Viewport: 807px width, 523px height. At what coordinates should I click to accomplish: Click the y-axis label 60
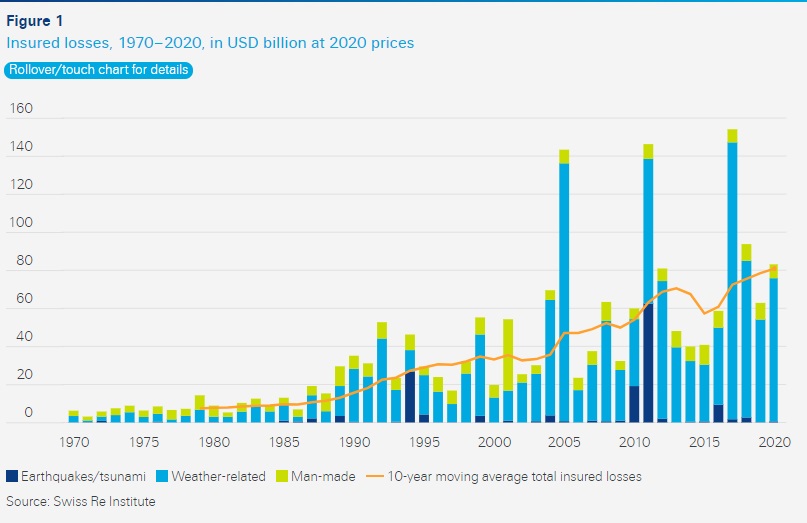point(24,299)
